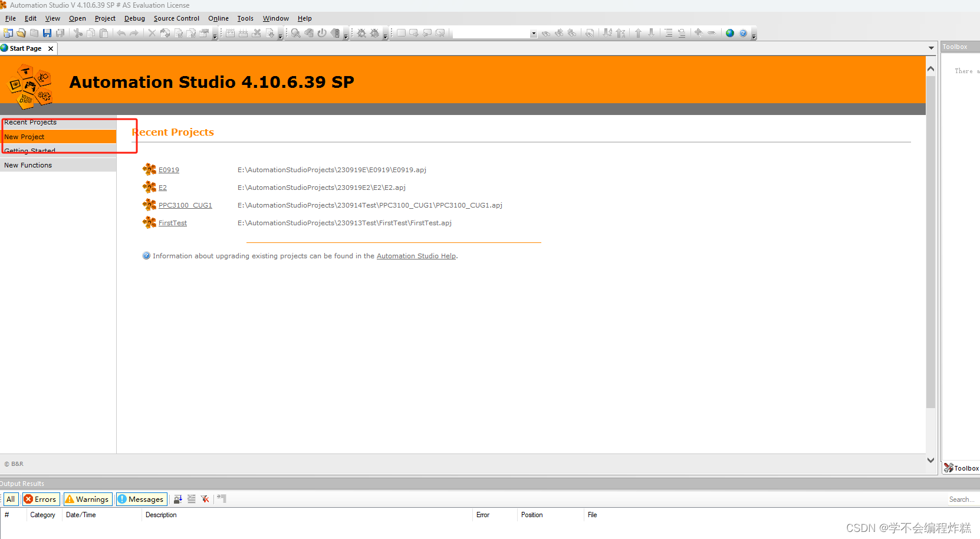The height and width of the screenshot is (539, 980).
Task: Click the blue Save toolbar icon
Action: click(47, 33)
